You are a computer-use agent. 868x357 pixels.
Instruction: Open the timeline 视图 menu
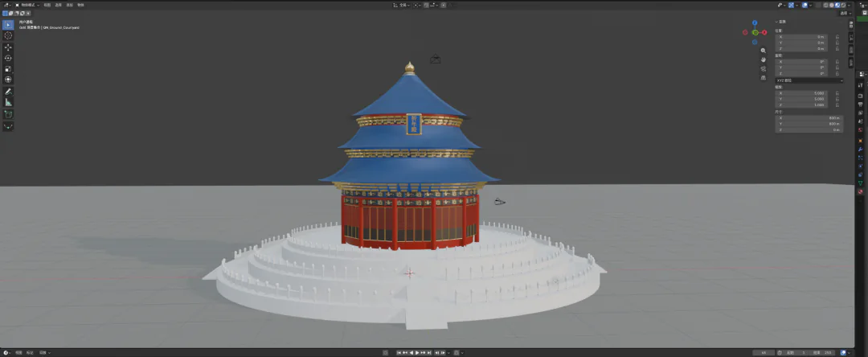tap(18, 352)
